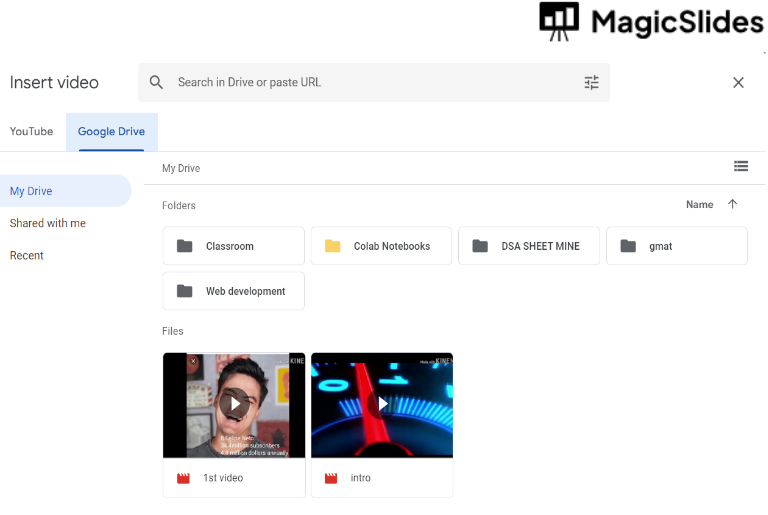Screen dimensions: 768x515
Task: Close the Insert video dialog
Action: coord(738,82)
